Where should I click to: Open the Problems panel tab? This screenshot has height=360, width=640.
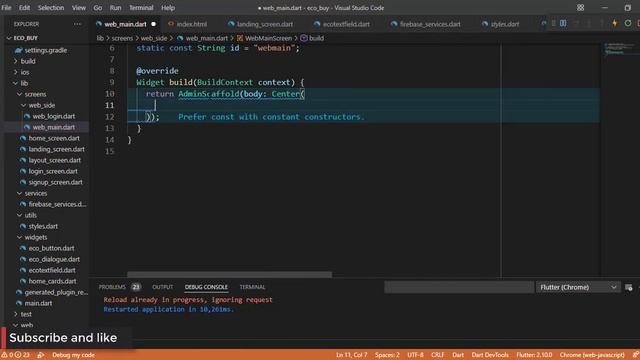pos(112,287)
